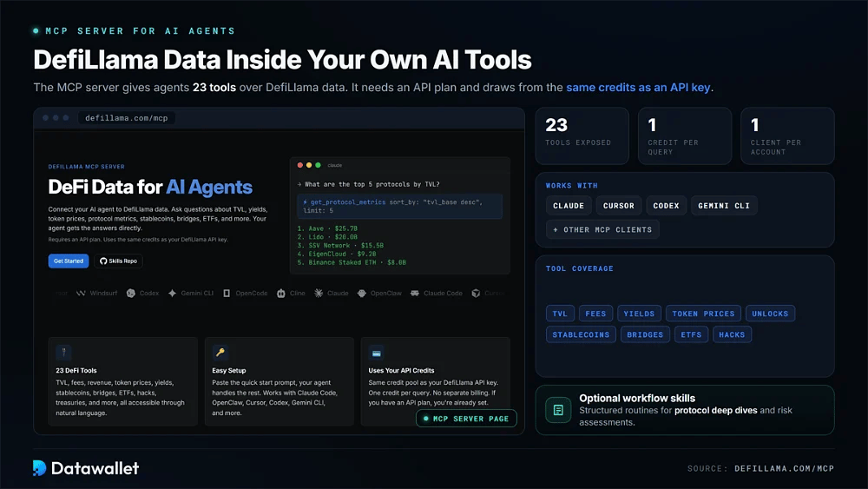Click the Datawallet logo icon

tap(39, 468)
